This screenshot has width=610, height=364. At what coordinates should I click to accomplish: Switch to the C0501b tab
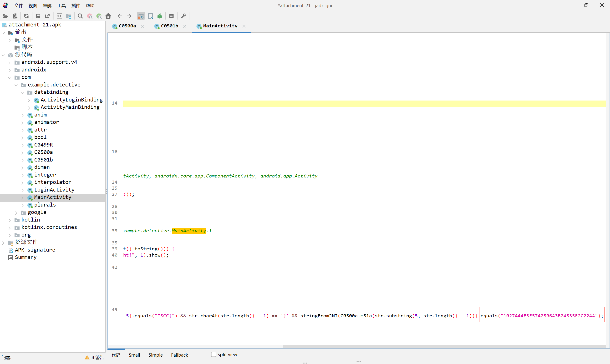169,26
